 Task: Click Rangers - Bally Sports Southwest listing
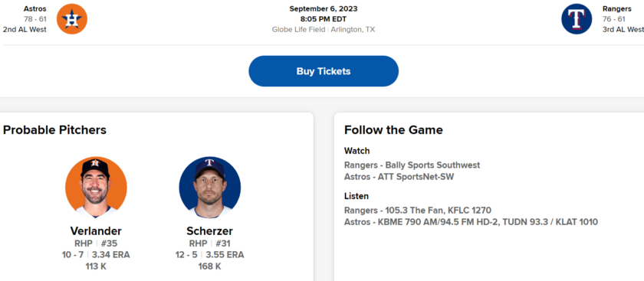(x=412, y=165)
